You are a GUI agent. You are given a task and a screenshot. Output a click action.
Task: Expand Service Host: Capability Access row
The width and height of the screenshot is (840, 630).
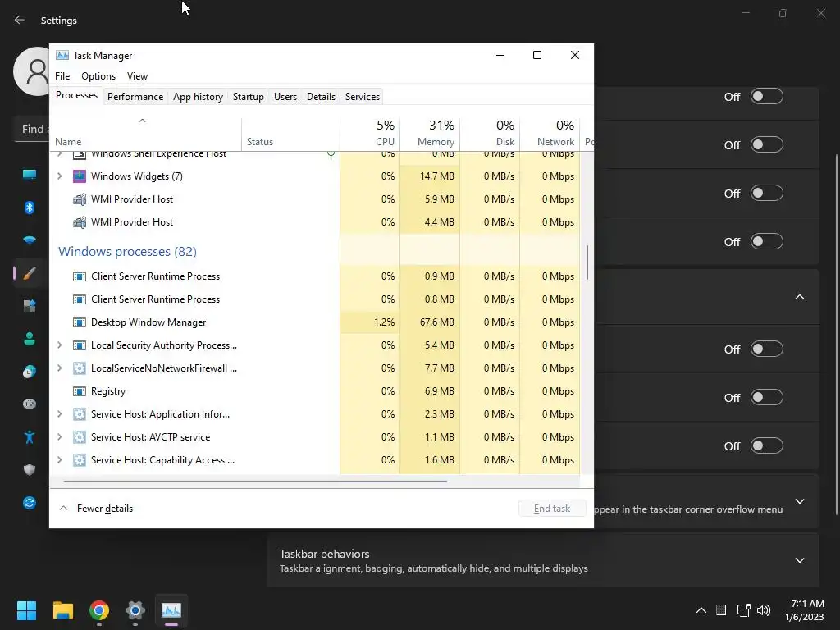59,460
